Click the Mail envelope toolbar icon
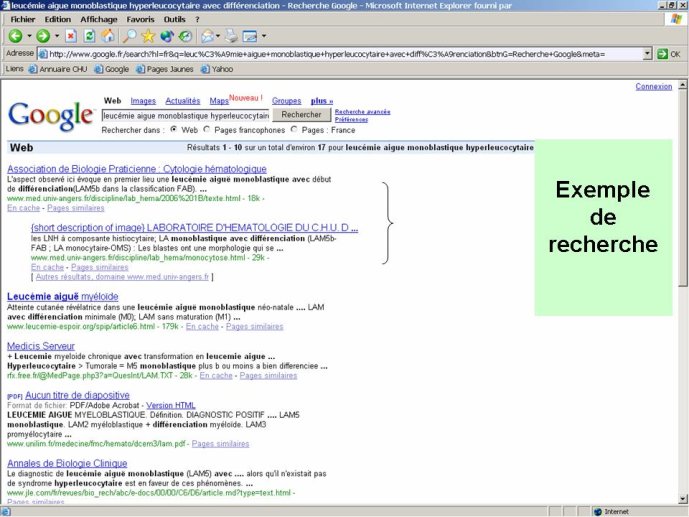This screenshot has height=517, width=689. coord(207,36)
